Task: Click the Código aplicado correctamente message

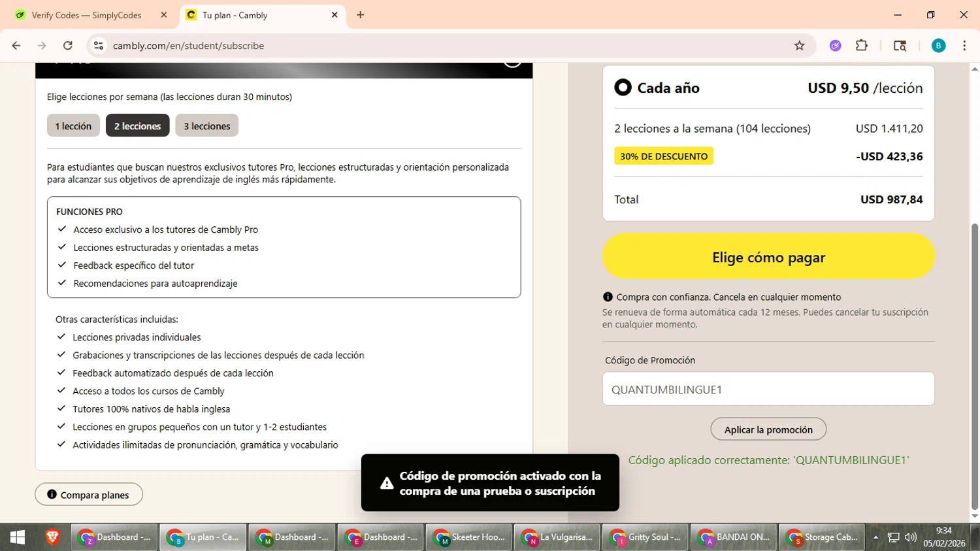Action: click(768, 460)
